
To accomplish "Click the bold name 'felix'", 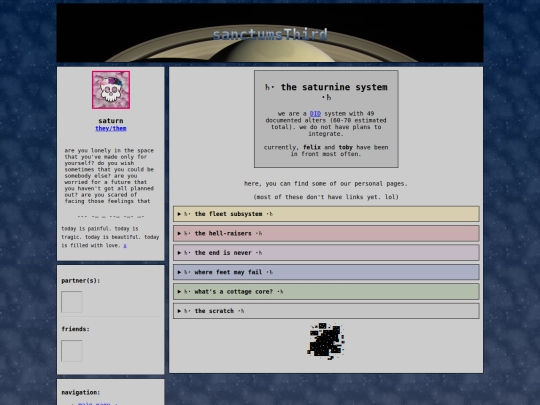I will click(x=312, y=147).
